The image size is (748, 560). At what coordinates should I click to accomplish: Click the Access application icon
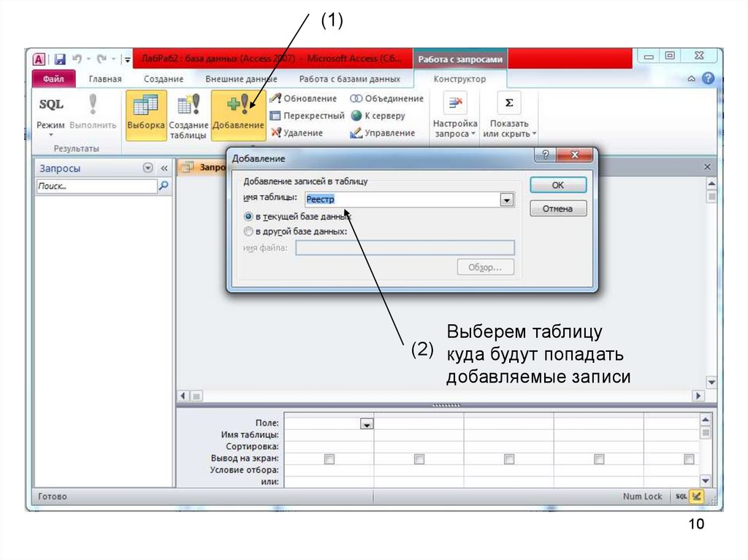point(39,59)
